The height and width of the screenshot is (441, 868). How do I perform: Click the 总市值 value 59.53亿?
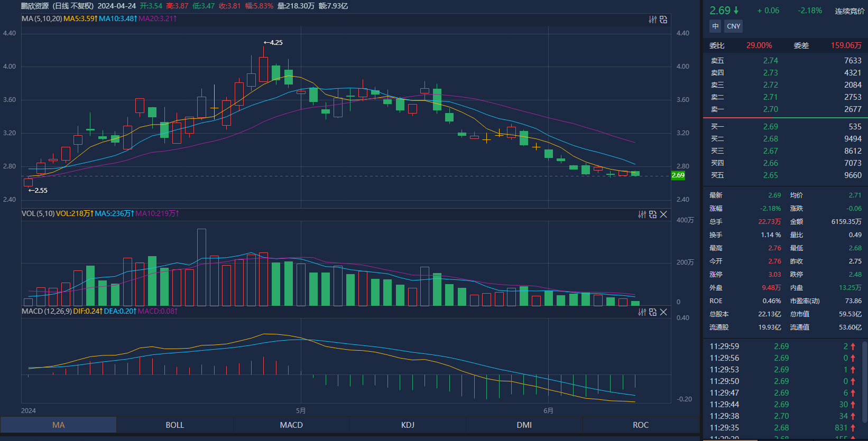coord(850,314)
